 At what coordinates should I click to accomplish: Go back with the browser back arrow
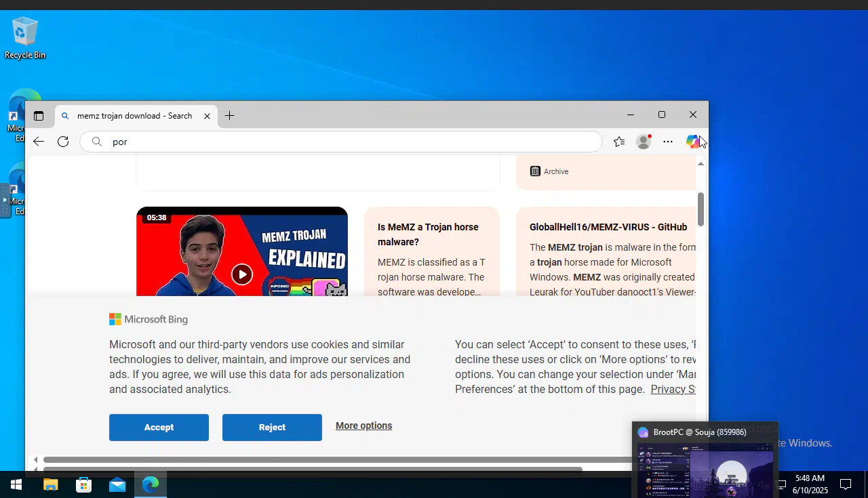pos(39,142)
